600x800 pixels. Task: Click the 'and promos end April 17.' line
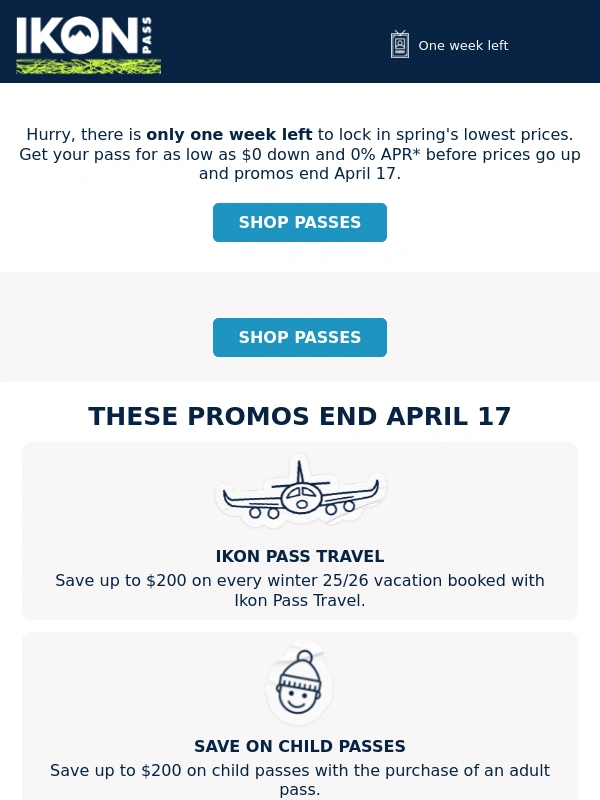300,174
